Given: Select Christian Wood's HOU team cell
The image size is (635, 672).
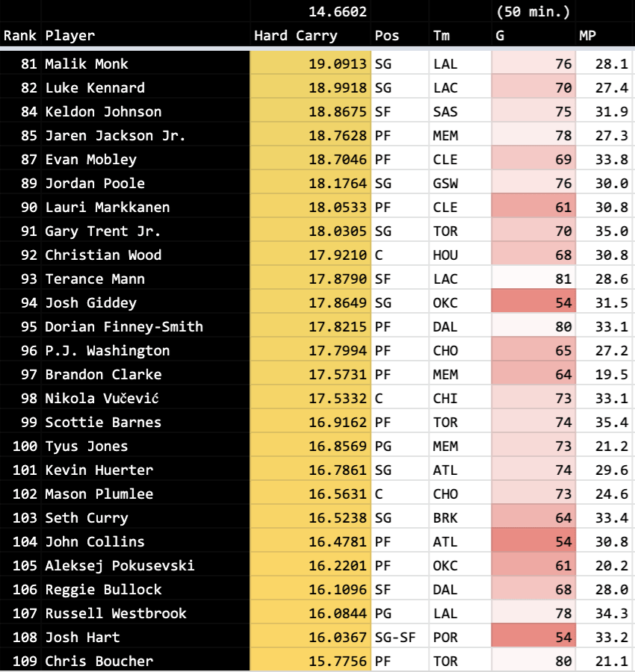Looking at the screenshot, I should [x=445, y=255].
